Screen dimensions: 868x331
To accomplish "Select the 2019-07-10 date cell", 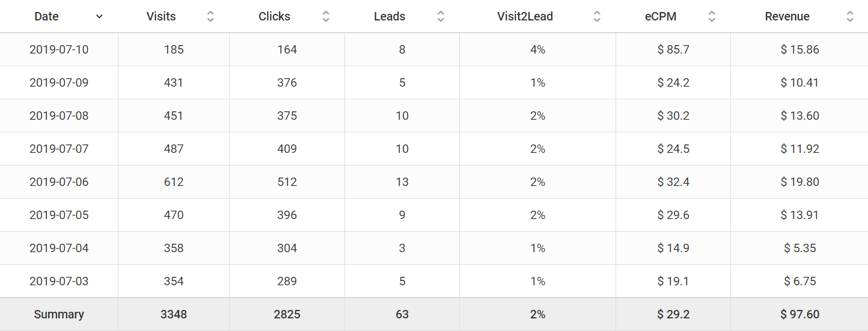I will tap(59, 49).
